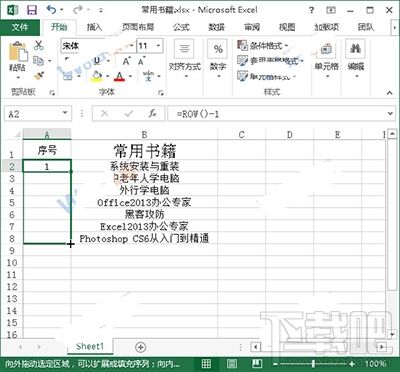Expand the formula bar

pyautogui.click(x=390, y=114)
